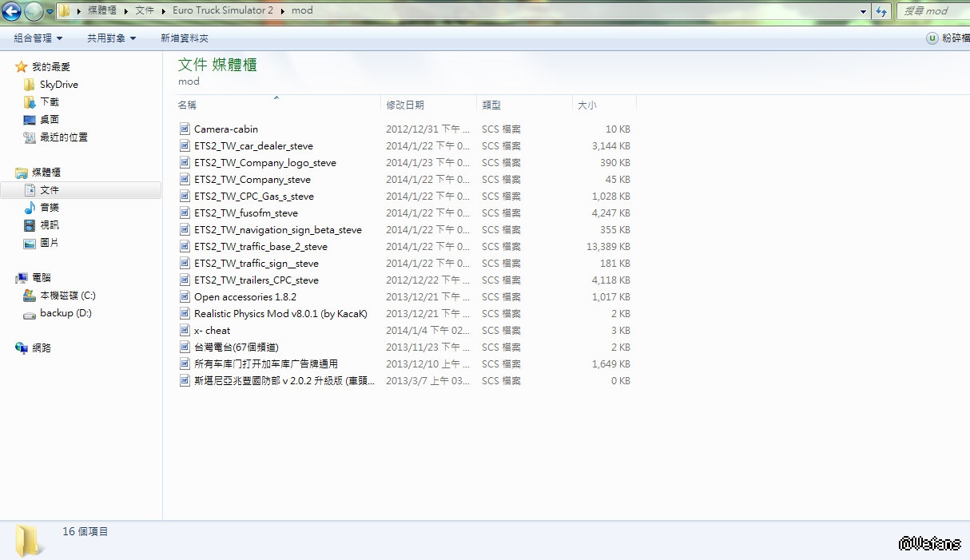Viewport: 970px width, 560px height.
Task: Open the 組合管理 organize dropdown menu
Action: coord(38,38)
